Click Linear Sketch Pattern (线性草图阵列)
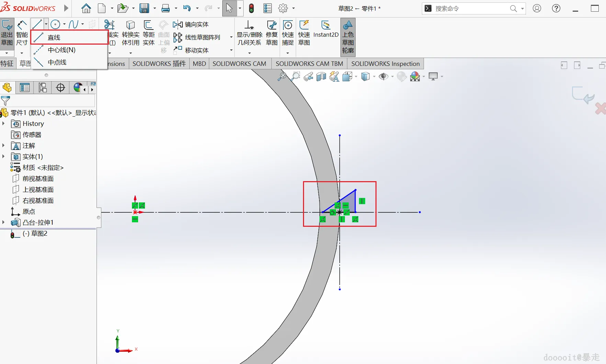This screenshot has width=606, height=364. (197, 37)
